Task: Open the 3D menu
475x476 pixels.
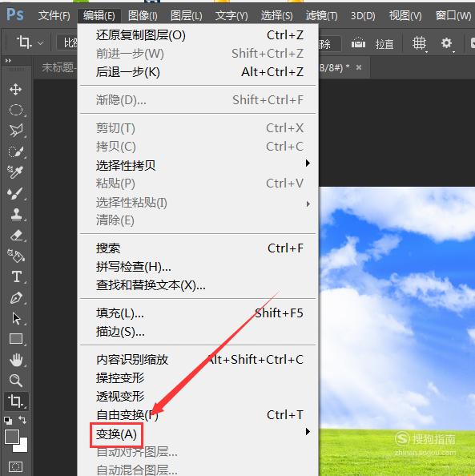Action: 363,15
